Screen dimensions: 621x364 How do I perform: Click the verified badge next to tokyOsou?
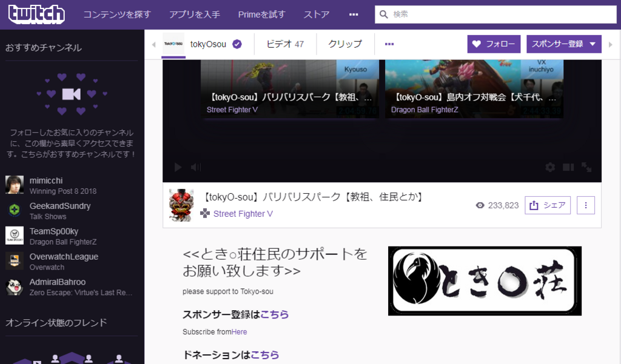237,44
